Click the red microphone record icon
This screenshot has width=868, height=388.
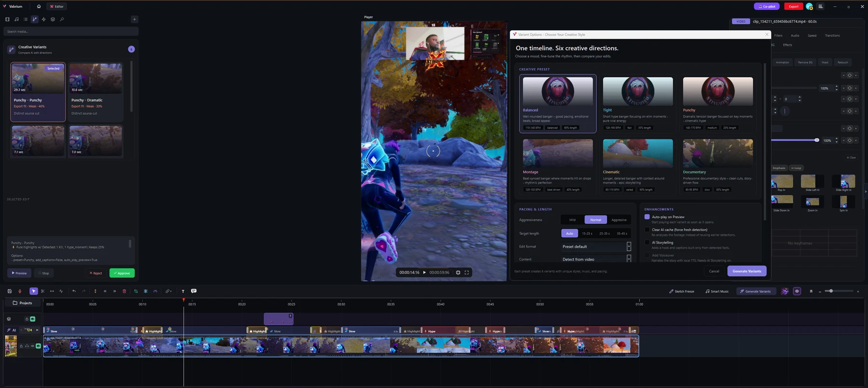(20, 291)
